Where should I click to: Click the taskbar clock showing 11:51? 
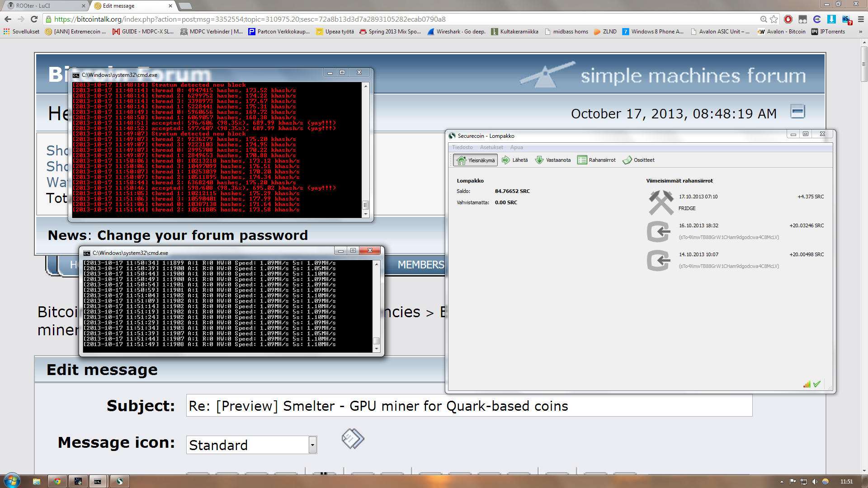846,482
